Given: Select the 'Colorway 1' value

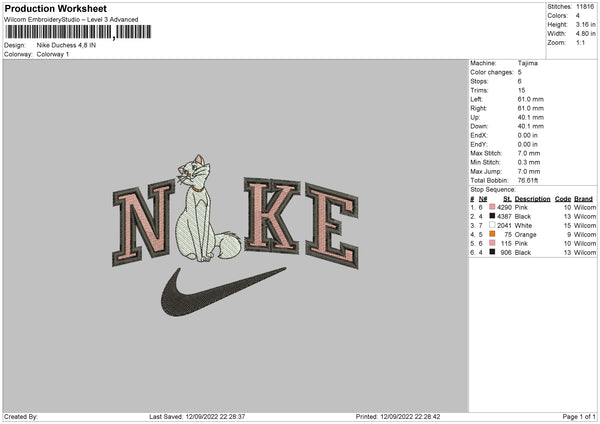Looking at the screenshot, I should point(53,54).
